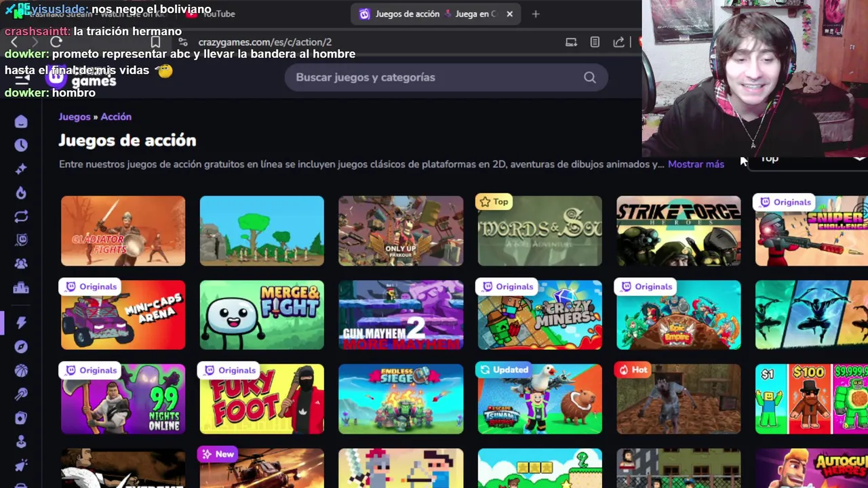868x488 pixels.
Task: Click the CrazyGames logo
Action: [x=81, y=77]
